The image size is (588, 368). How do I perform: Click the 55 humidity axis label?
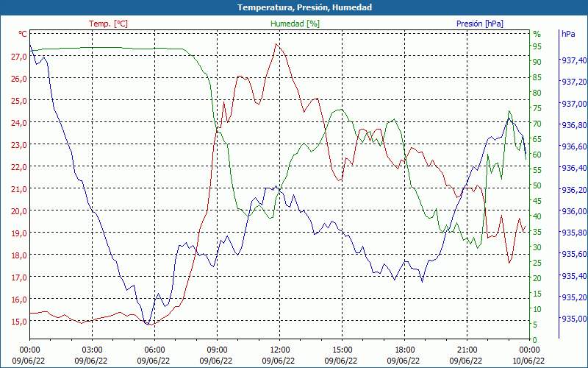point(537,170)
